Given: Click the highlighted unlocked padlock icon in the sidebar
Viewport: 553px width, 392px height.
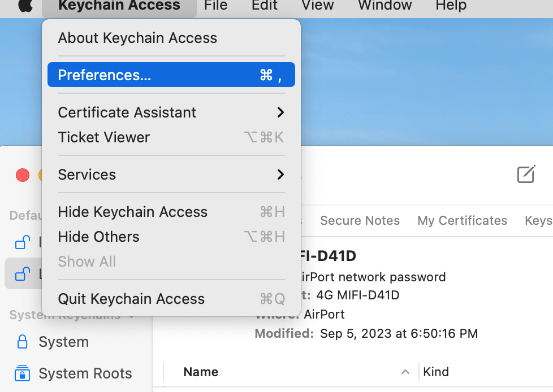Looking at the screenshot, I should pos(22,273).
